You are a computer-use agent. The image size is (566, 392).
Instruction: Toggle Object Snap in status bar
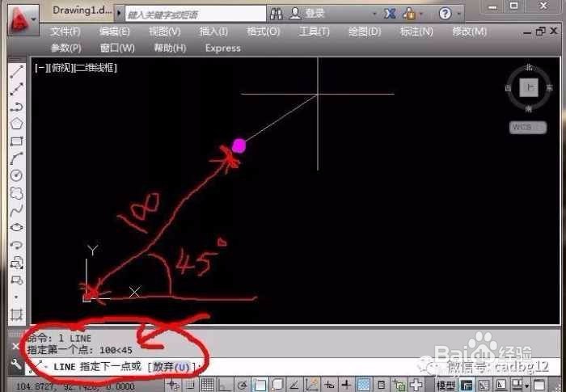point(260,386)
